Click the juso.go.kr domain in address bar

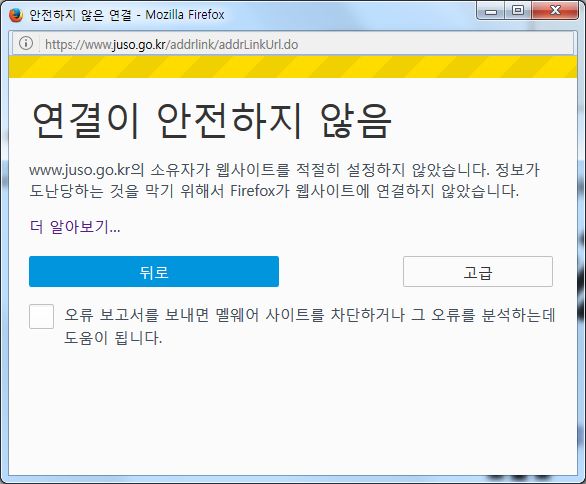(139, 44)
